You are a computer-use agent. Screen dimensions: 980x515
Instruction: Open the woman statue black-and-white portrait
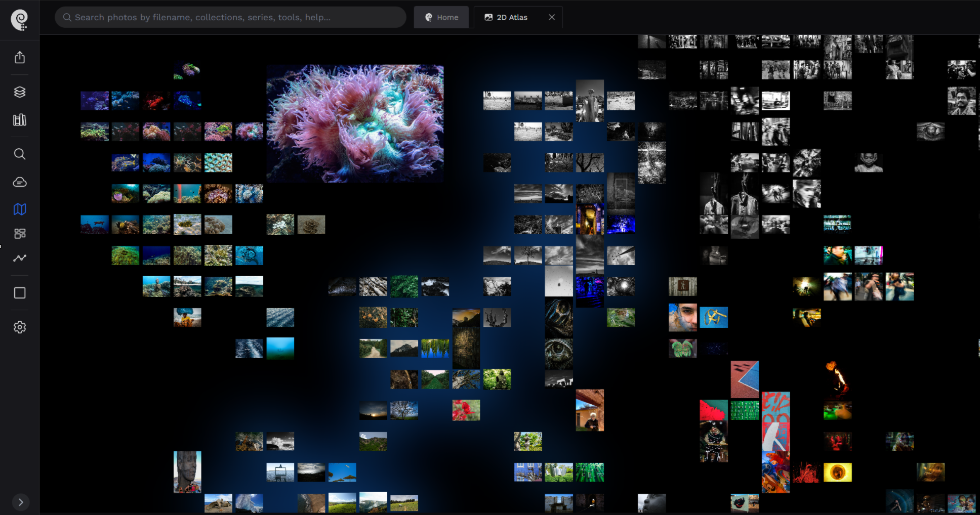[x=590, y=101]
